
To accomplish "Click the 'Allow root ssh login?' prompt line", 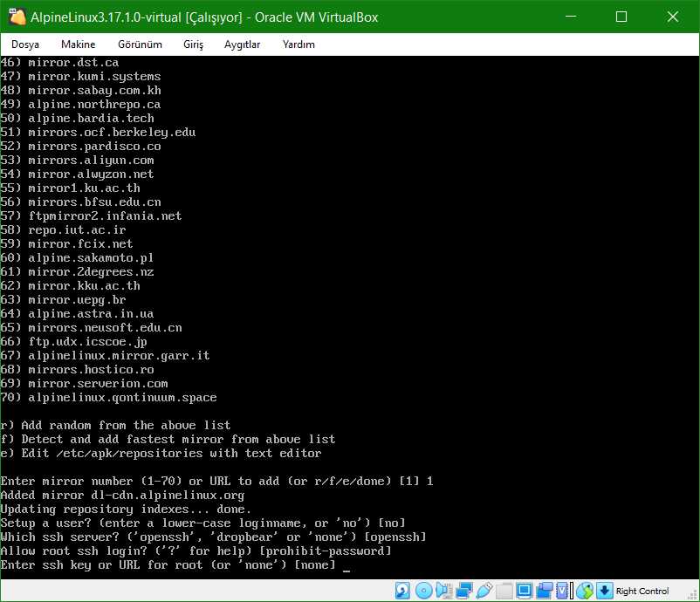I will click(x=196, y=551).
